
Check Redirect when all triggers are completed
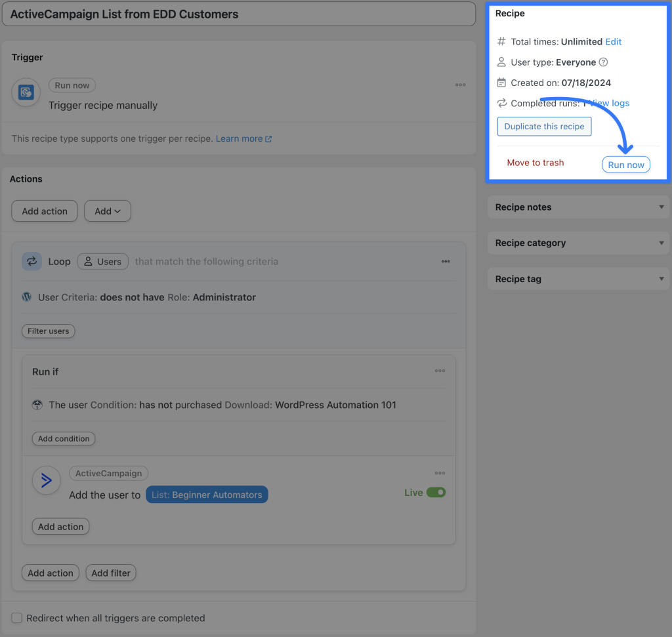16,617
